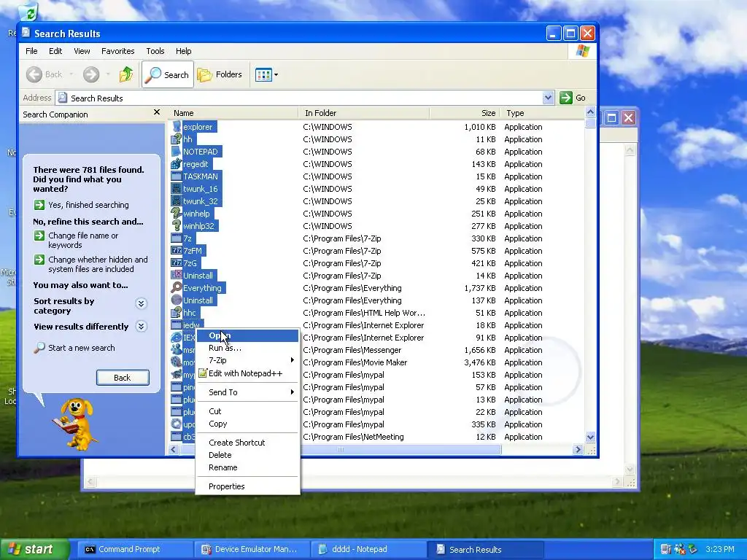Image resolution: width=747 pixels, height=560 pixels.
Task: Expand Sort results by category
Action: point(141,303)
